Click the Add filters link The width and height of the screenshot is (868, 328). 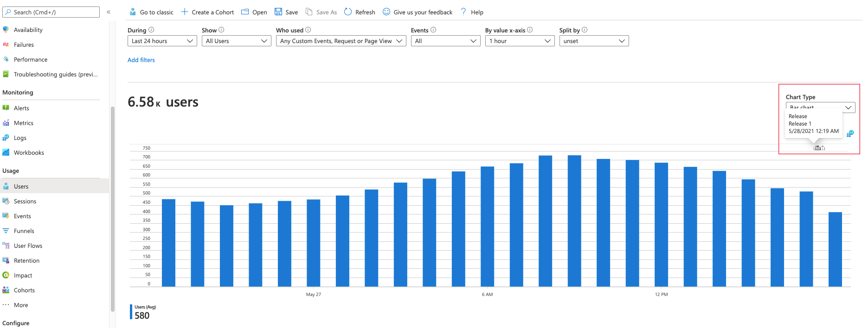click(141, 60)
